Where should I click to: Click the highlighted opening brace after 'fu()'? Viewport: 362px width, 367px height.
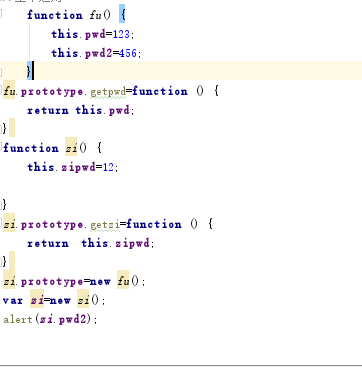pyautogui.click(x=122, y=14)
